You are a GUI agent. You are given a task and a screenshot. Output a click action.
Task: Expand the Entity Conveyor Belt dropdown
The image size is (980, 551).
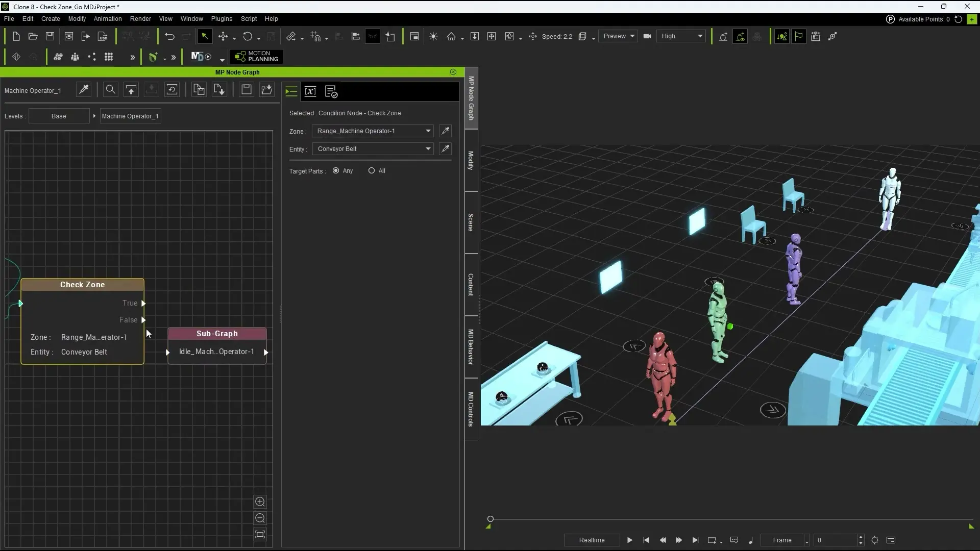click(428, 149)
